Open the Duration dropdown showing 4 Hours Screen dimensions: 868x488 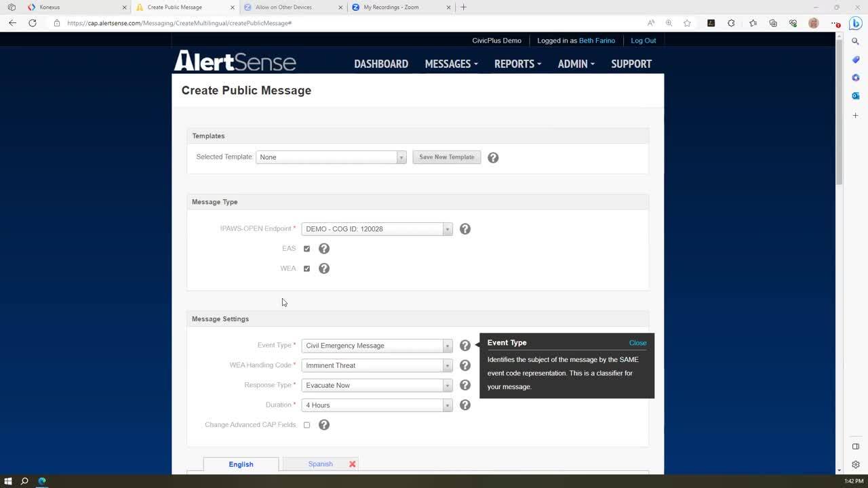[376, 405]
